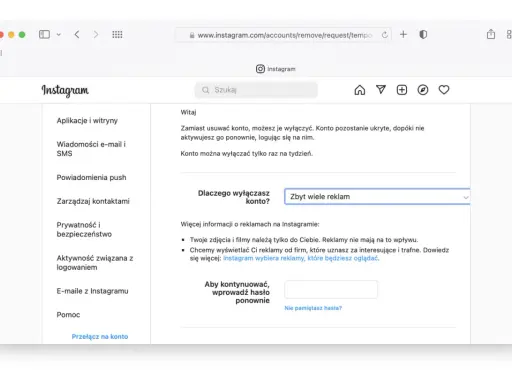The width and height of the screenshot is (512, 384).
Task: Open Prywatność i bezpieczeństwo settings
Action: [84, 229]
